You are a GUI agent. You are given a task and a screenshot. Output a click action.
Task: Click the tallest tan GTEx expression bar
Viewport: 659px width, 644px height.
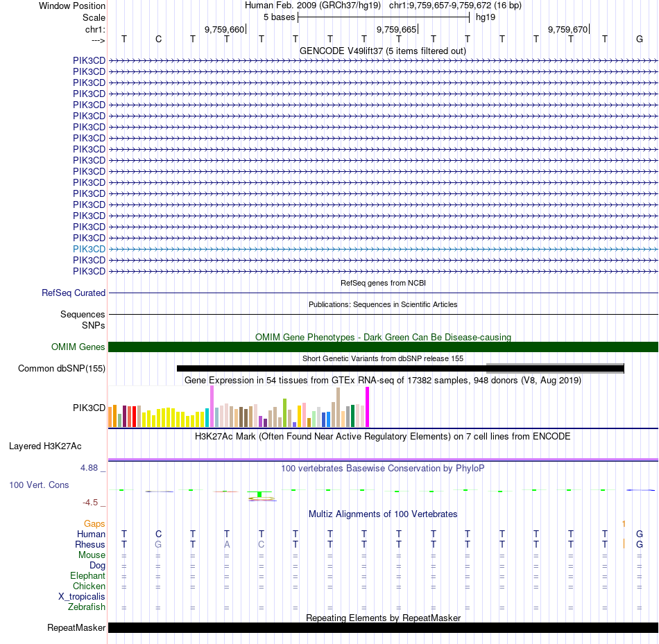click(339, 408)
